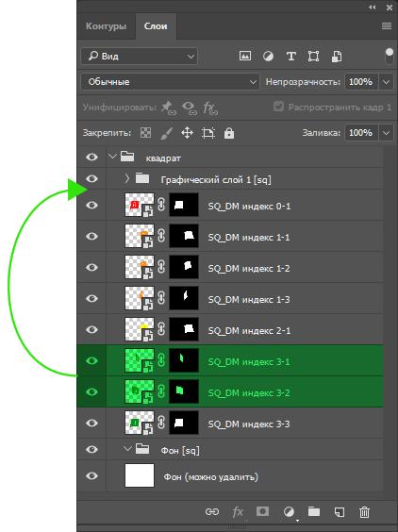
Task: Lock transparent pixels checkerboard icon
Action: pyautogui.click(x=146, y=133)
